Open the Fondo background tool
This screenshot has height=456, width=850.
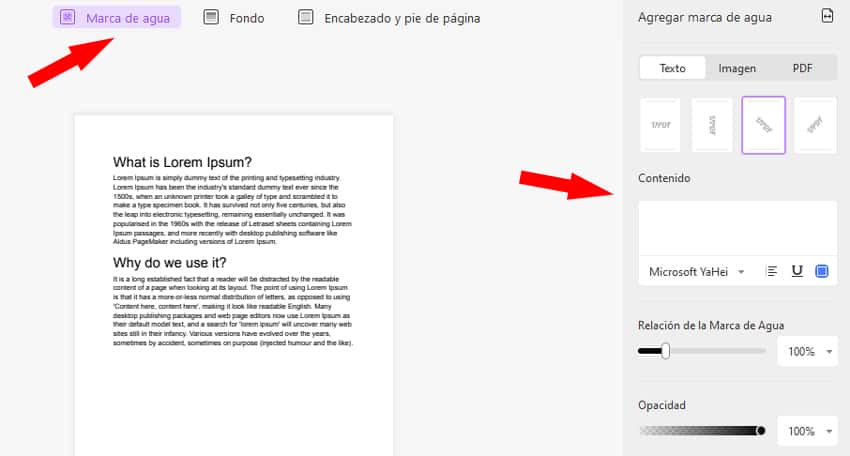click(234, 18)
